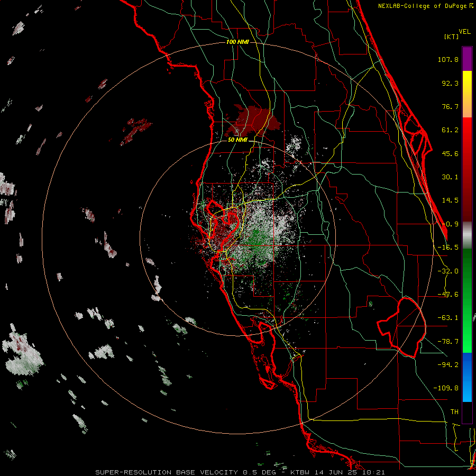Viewport: 476px width, 476px height.
Task: Click the 61.2 velocity scale value
Action: (x=450, y=130)
